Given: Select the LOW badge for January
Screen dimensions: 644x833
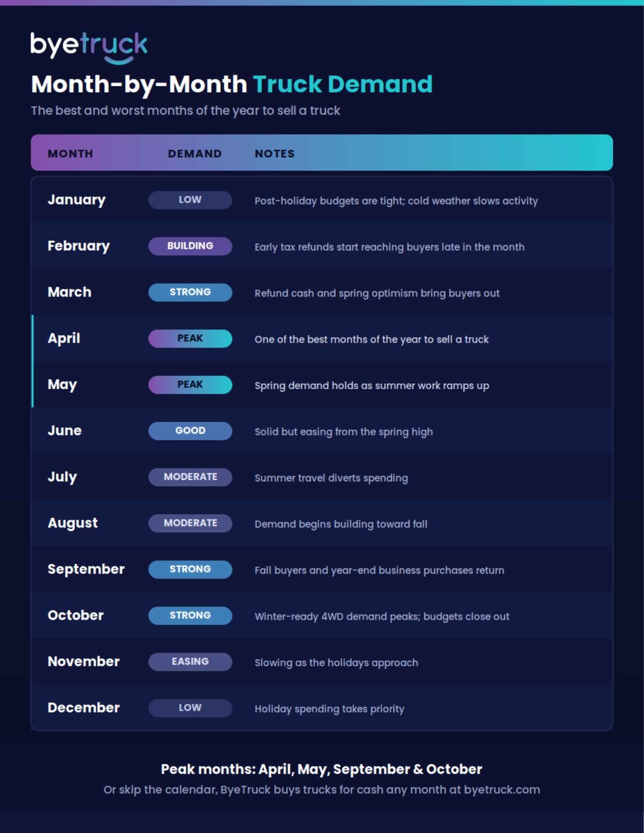Looking at the screenshot, I should [190, 200].
